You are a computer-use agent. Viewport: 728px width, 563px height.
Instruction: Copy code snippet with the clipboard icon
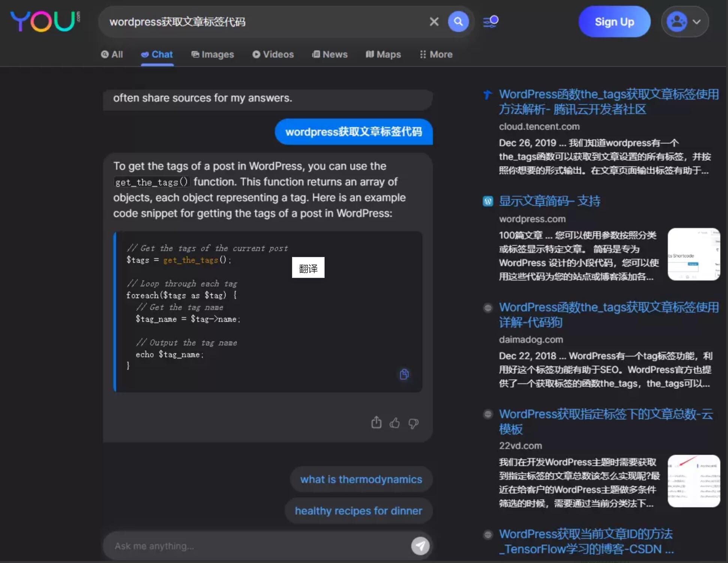pyautogui.click(x=404, y=374)
